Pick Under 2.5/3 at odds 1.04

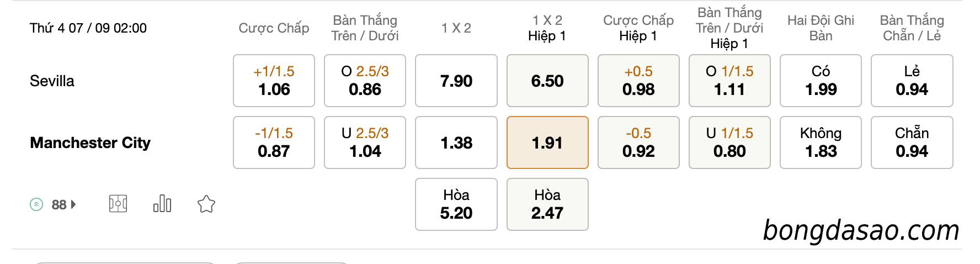click(365, 142)
